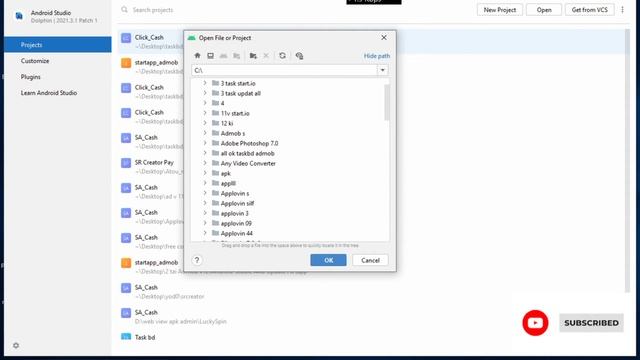Screen dimensions: 640x360
Task: Focus the path field showing C:\
Action: [x=284, y=70]
